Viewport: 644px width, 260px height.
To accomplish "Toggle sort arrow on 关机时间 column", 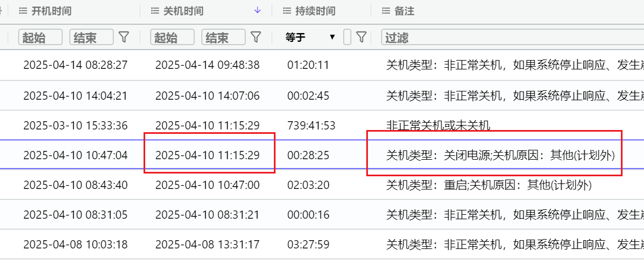I will (x=257, y=10).
